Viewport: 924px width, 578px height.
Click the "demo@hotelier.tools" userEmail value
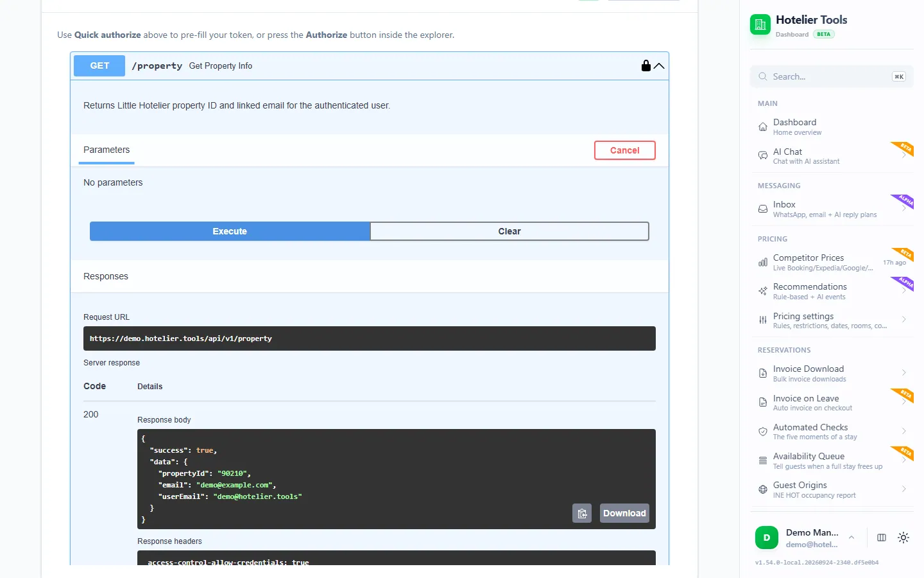pos(257,496)
